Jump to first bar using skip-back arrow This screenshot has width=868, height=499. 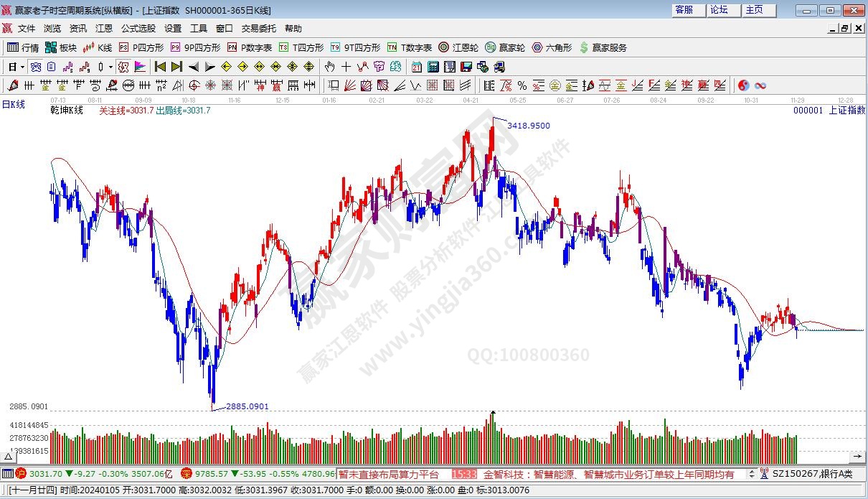[x=160, y=67]
